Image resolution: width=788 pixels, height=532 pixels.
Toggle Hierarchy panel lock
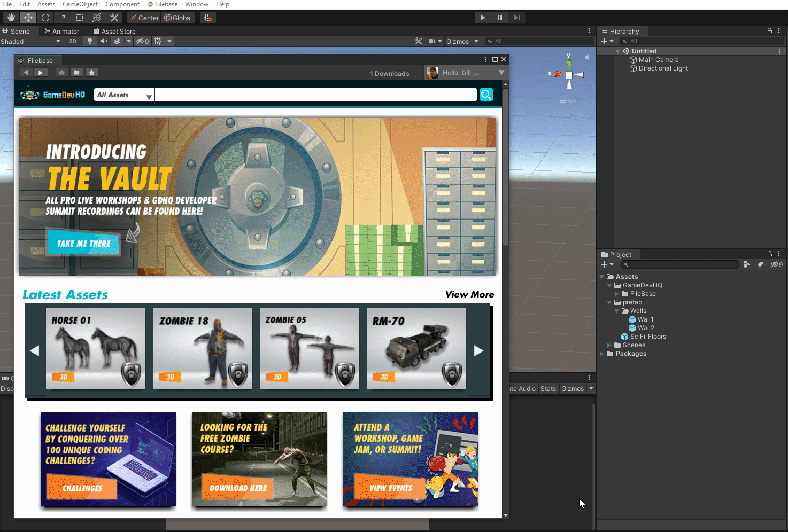click(770, 31)
